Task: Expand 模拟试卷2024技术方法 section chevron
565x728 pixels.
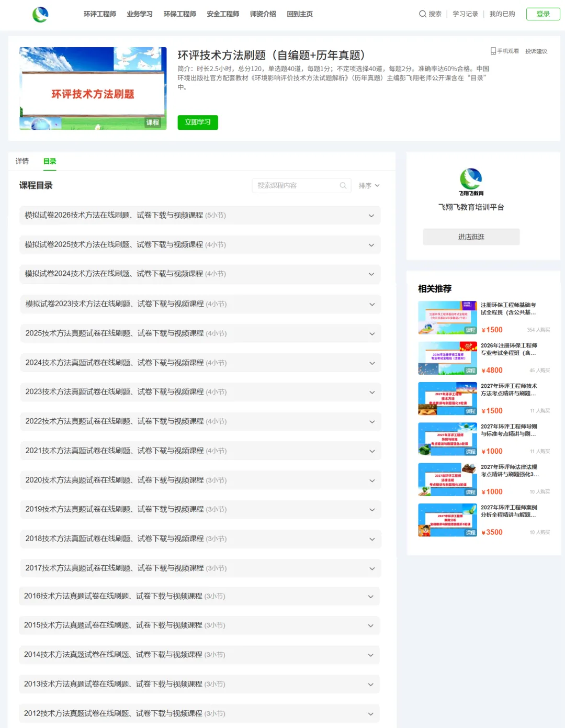Action: coord(371,274)
